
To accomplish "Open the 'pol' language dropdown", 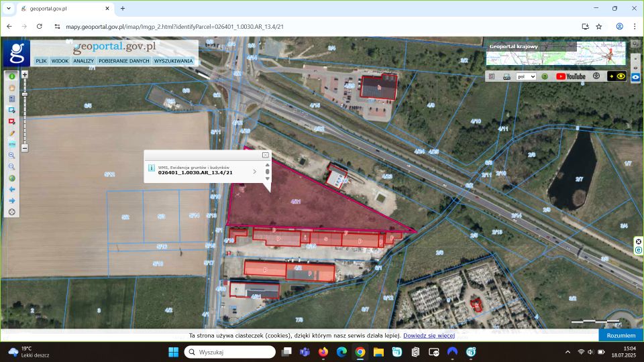I will (525, 76).
